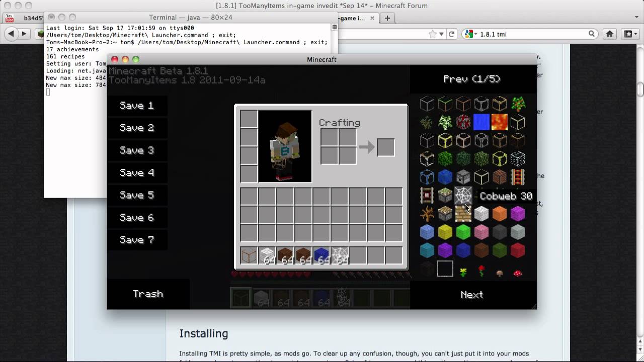
Task: Click the crafting output slot
Action: pyautogui.click(x=386, y=147)
